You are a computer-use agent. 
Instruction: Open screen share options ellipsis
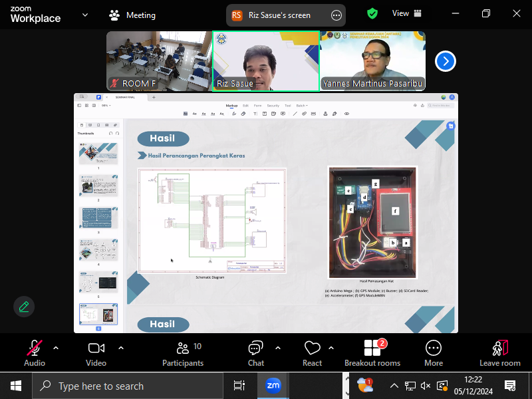point(336,15)
